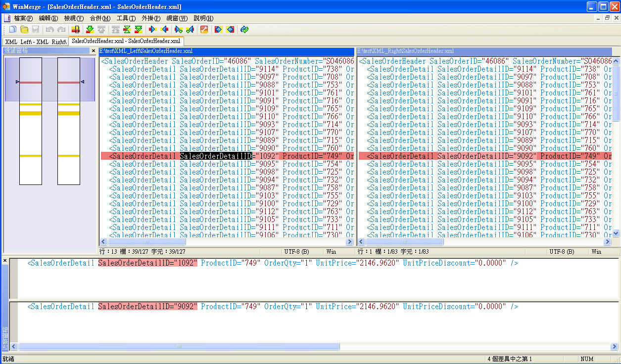The image size is (621, 364).
Task: Copy all differences to left icon
Action: click(x=230, y=30)
